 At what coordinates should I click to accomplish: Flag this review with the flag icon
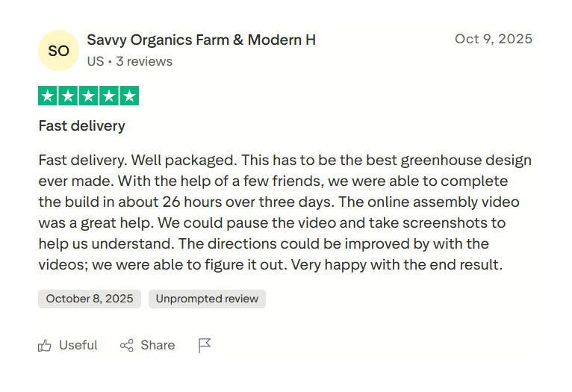point(205,345)
